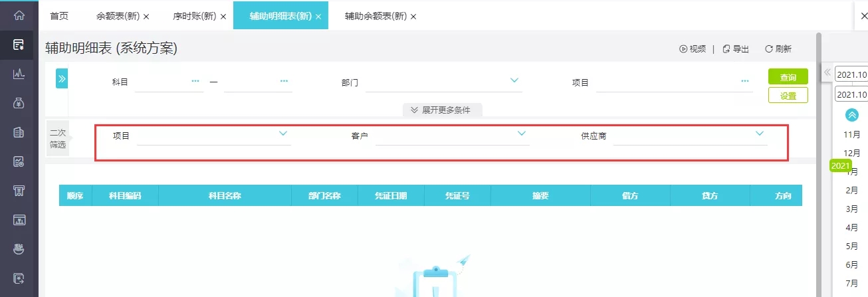Click the end period 2021.10 field

pyautogui.click(x=851, y=94)
